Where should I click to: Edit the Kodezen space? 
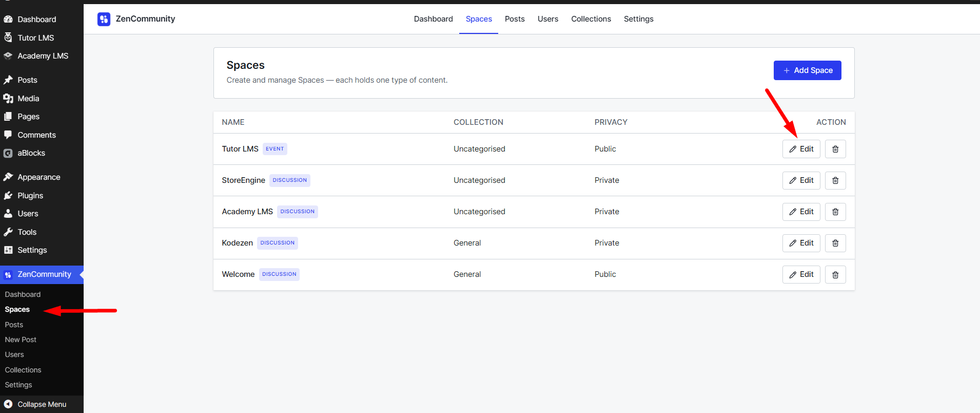[x=801, y=243]
